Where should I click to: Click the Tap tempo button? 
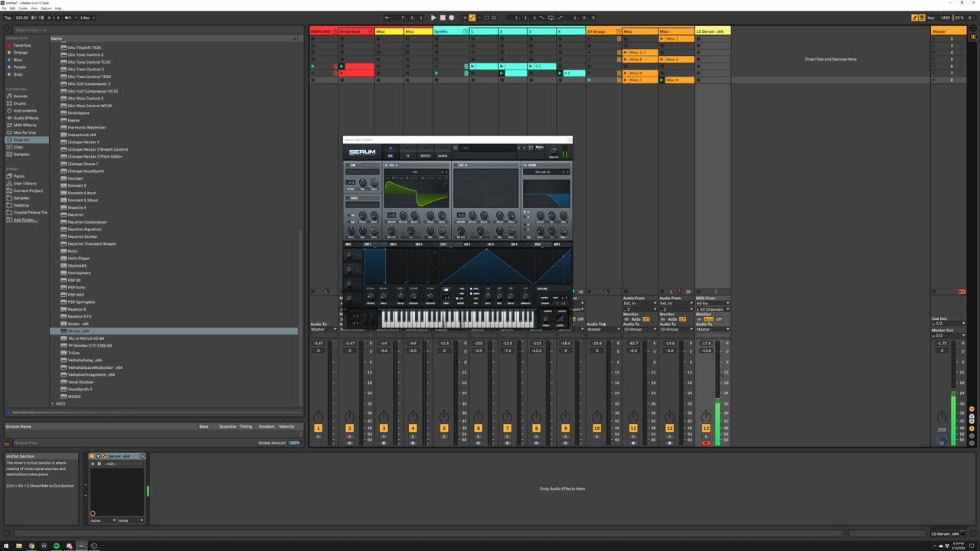[8, 18]
